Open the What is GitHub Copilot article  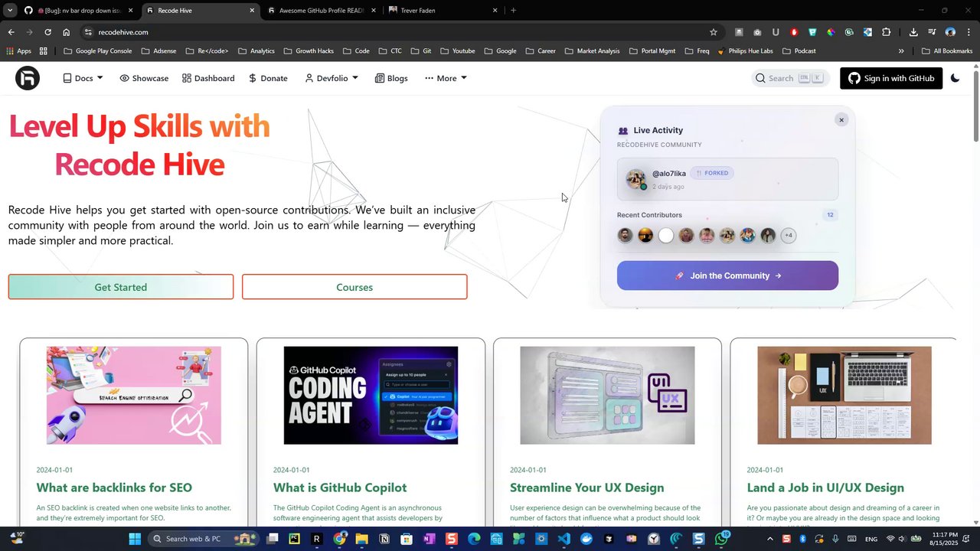click(340, 487)
